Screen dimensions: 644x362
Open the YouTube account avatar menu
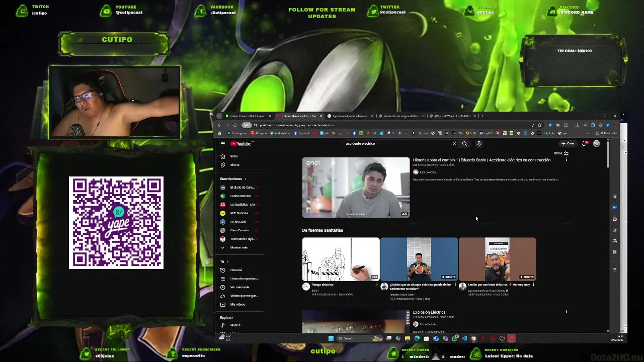[596, 144]
